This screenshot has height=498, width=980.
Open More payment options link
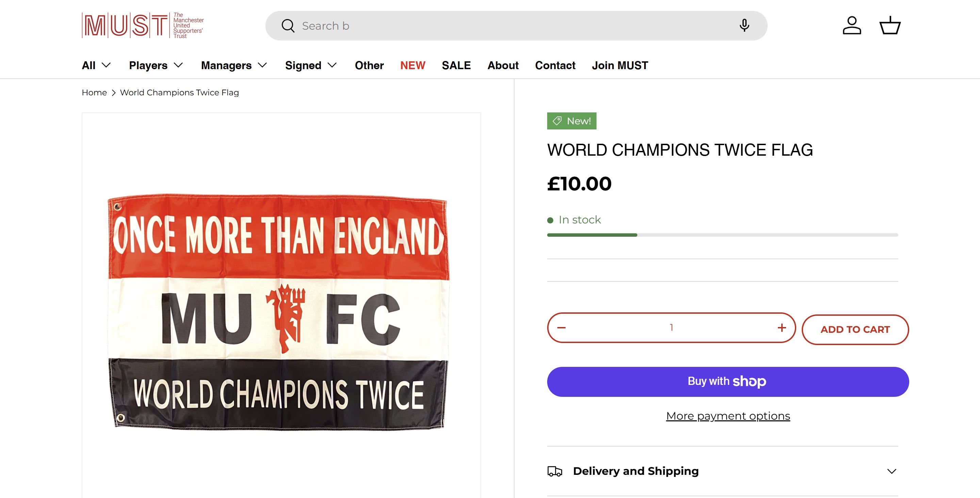[x=728, y=416]
